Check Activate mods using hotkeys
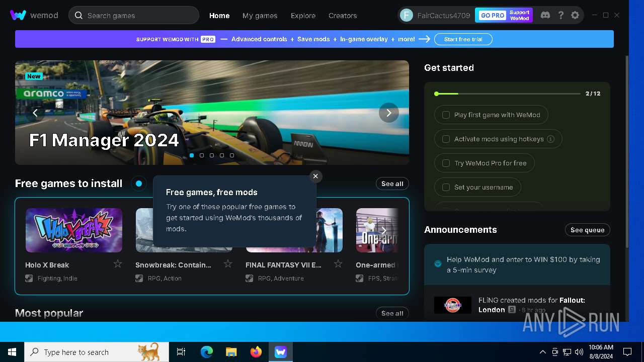 pyautogui.click(x=446, y=139)
